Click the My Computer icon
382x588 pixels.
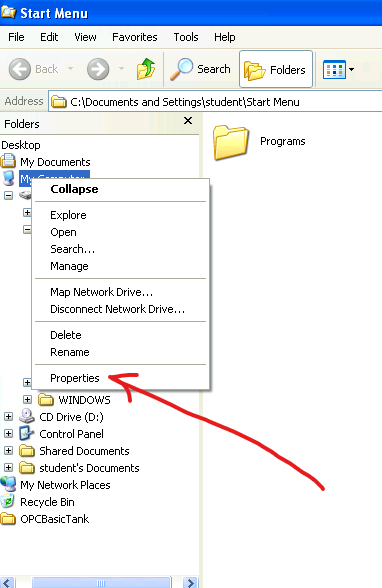tap(8, 178)
